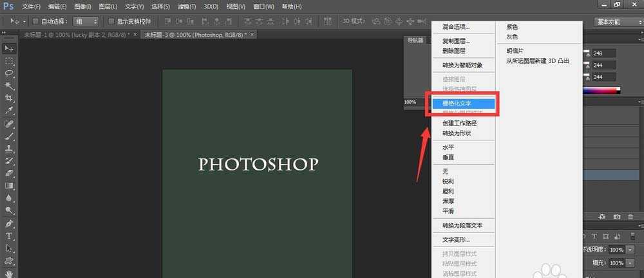The width and height of the screenshot is (644, 278).
Task: Open the 组 auto-select dropdown
Action: click(86, 21)
